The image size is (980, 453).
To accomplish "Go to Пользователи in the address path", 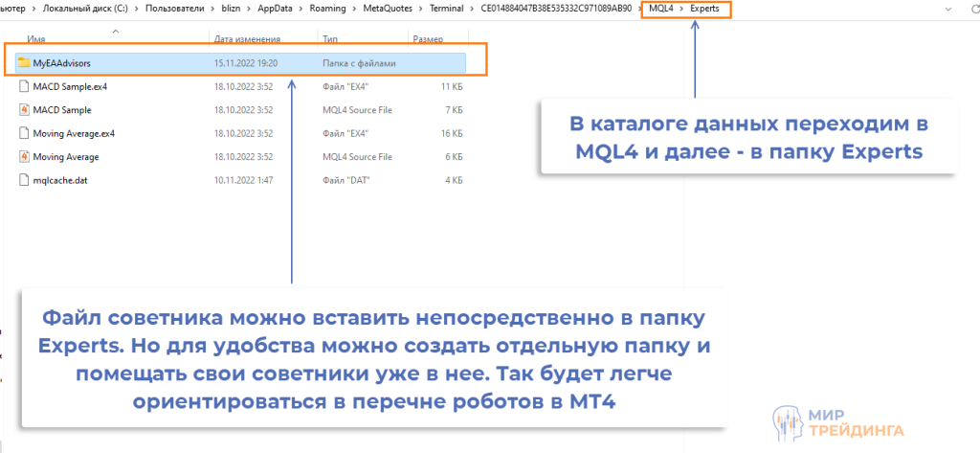I will click(174, 9).
